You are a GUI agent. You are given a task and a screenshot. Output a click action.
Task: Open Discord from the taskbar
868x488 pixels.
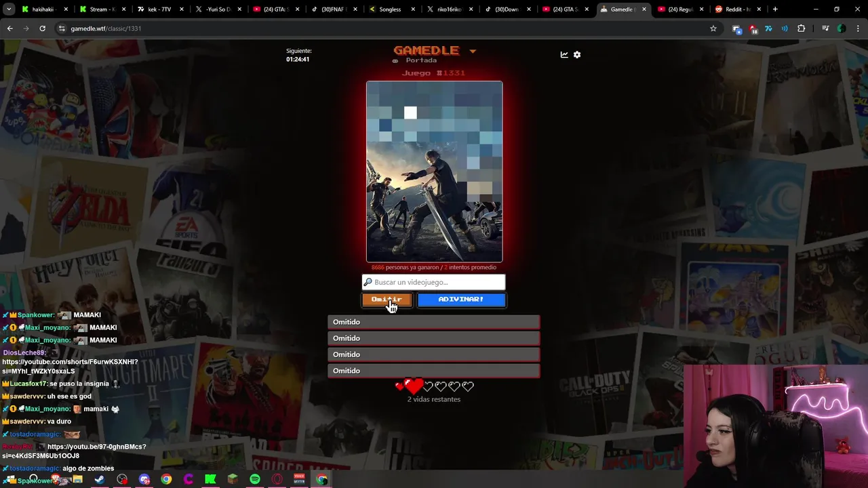click(144, 479)
